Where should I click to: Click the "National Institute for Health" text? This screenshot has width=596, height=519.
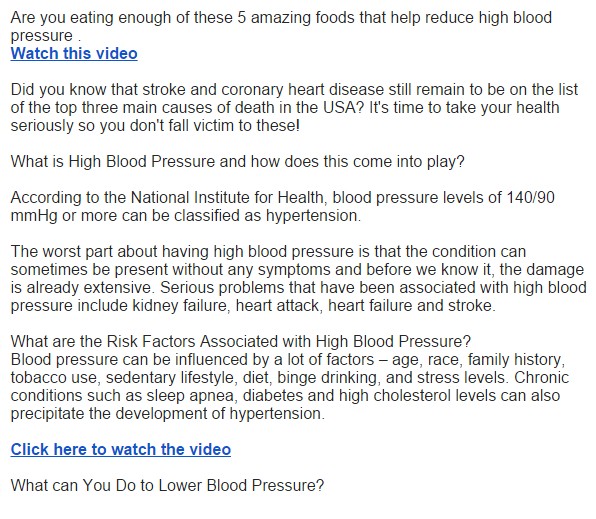click(x=227, y=198)
